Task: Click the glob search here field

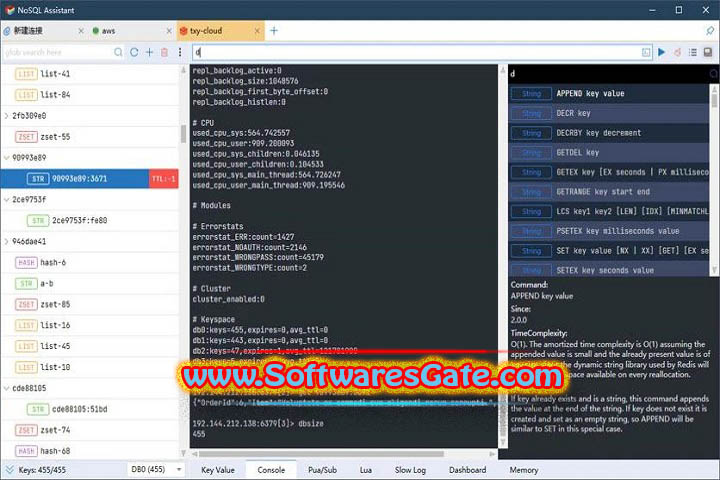Action: (57, 52)
